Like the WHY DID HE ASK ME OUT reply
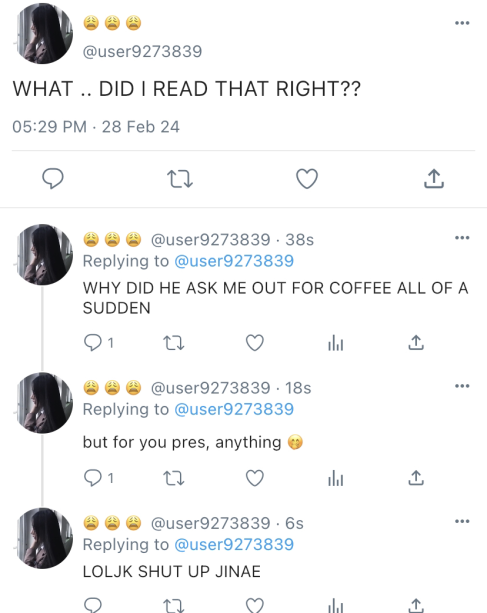487x613 pixels. (255, 343)
